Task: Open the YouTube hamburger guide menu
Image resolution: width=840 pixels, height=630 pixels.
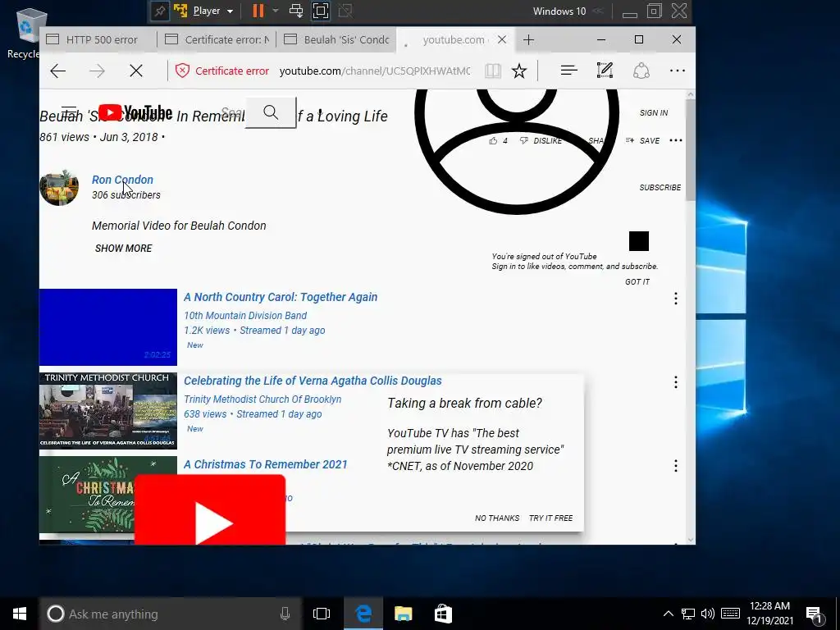Action: pyautogui.click(x=69, y=112)
